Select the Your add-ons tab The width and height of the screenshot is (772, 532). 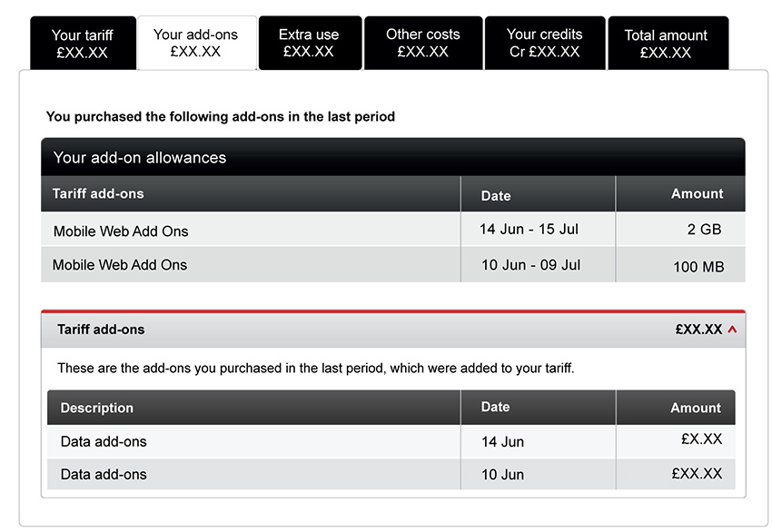click(x=197, y=44)
